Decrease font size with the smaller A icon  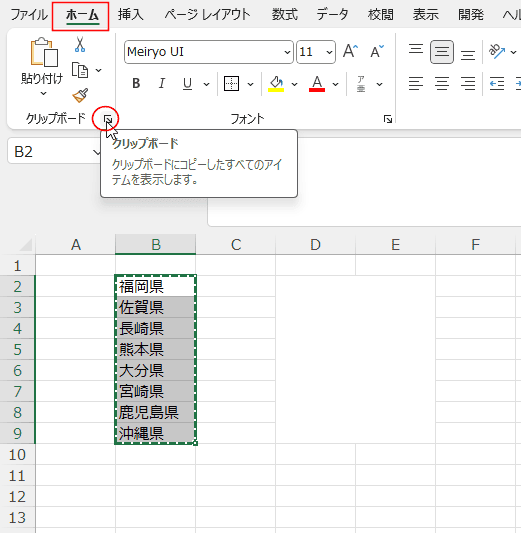tap(377, 52)
